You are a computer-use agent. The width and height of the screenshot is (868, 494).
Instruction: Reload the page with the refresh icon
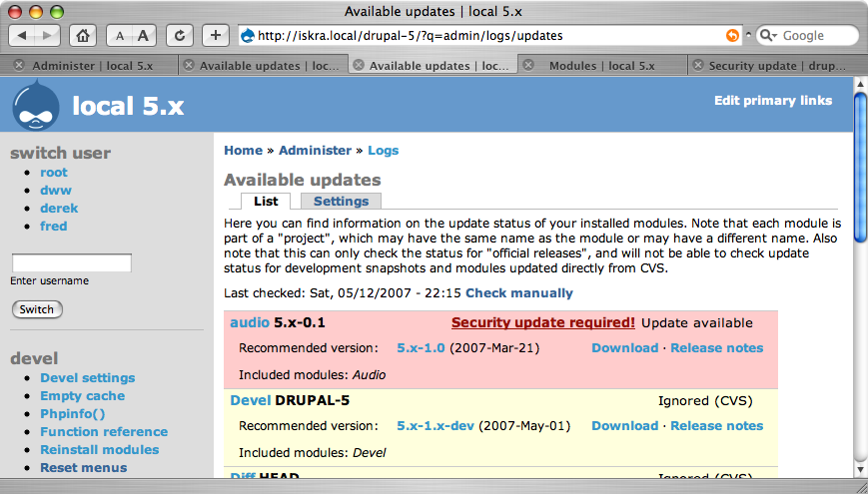(x=180, y=36)
